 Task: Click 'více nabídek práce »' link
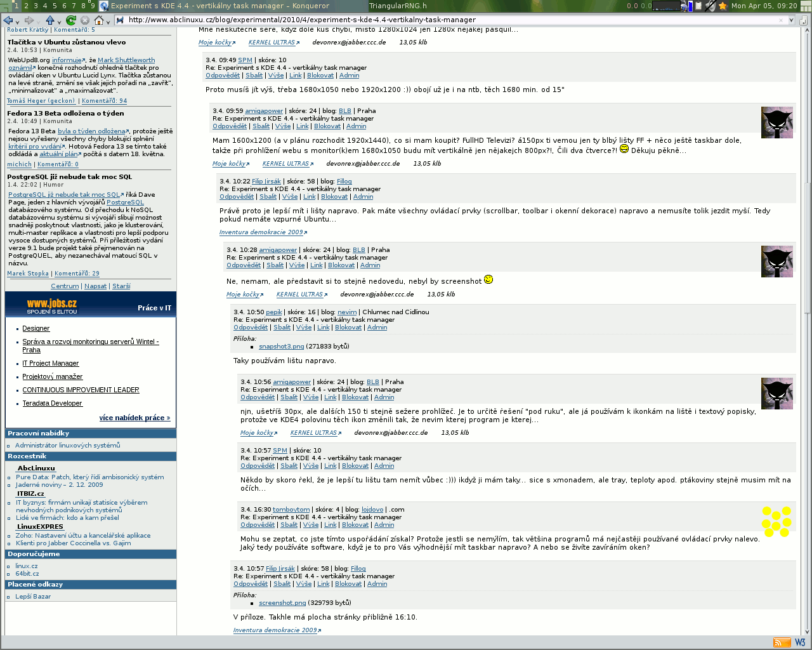134,418
